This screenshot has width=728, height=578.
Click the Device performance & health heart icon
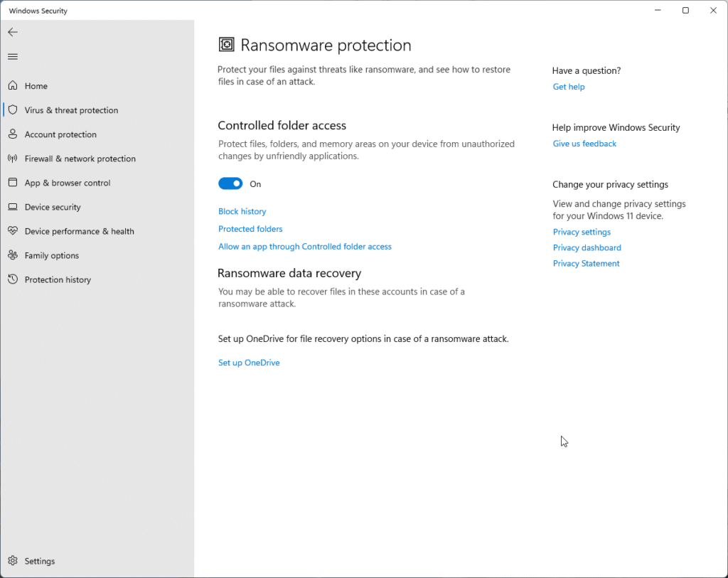[13, 231]
